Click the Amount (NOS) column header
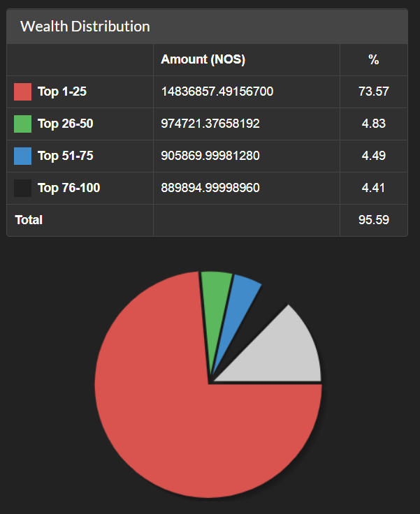The height and width of the screenshot is (514, 420). click(x=203, y=59)
